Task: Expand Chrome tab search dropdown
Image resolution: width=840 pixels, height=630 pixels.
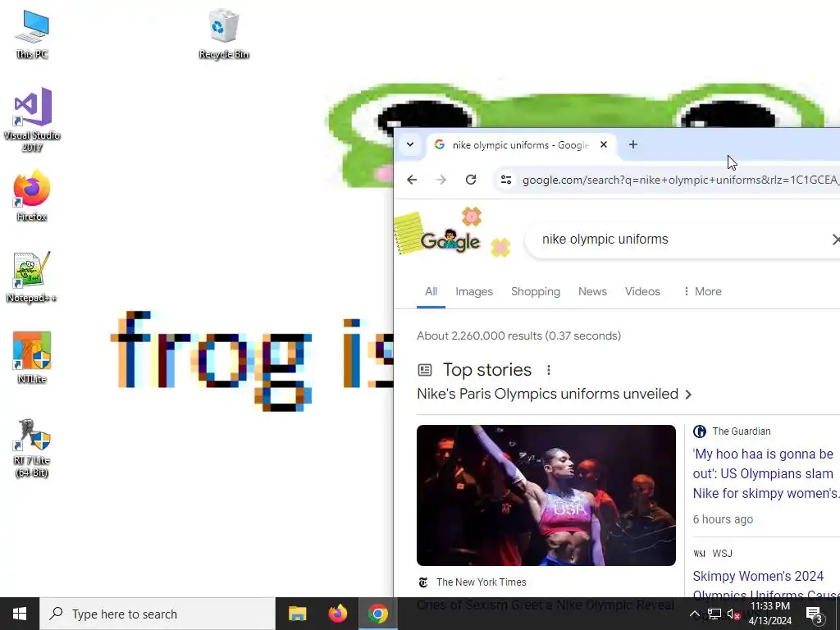Action: click(410, 144)
